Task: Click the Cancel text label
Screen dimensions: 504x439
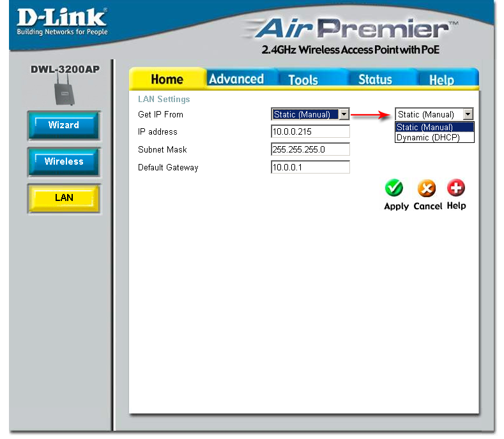Action: coord(428,206)
